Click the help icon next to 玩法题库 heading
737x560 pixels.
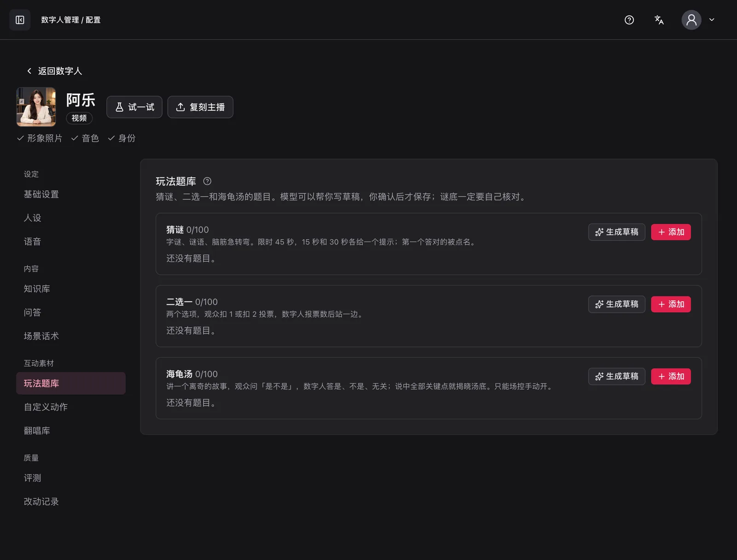click(207, 181)
